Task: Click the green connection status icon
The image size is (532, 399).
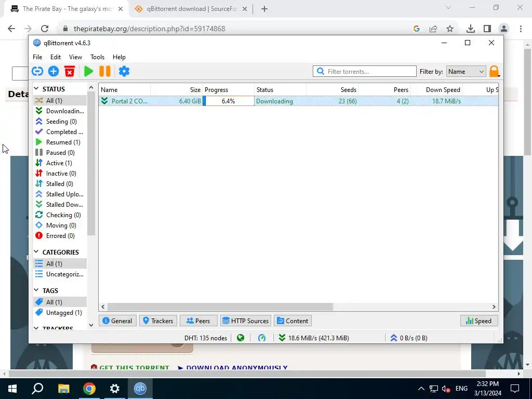Action: click(241, 338)
